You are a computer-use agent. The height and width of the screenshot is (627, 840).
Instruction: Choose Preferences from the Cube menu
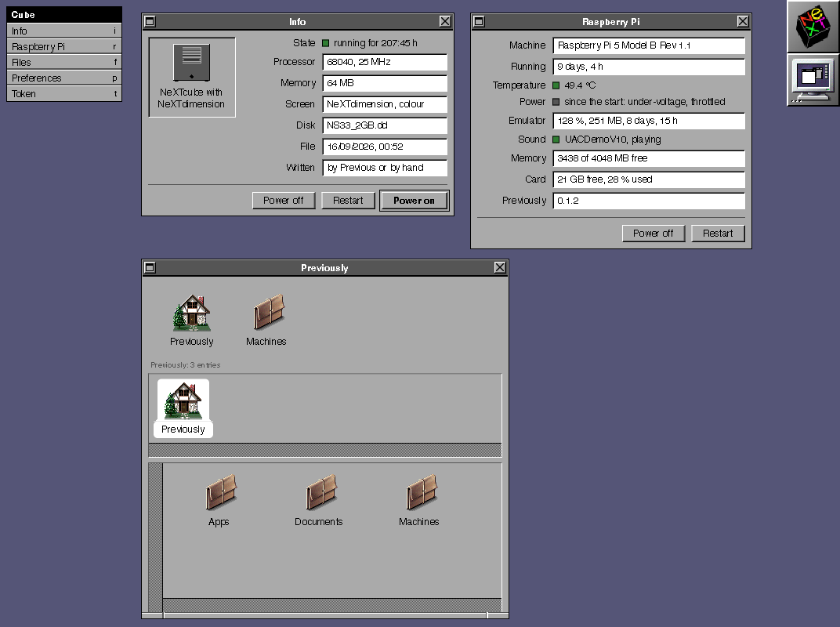tap(64, 78)
